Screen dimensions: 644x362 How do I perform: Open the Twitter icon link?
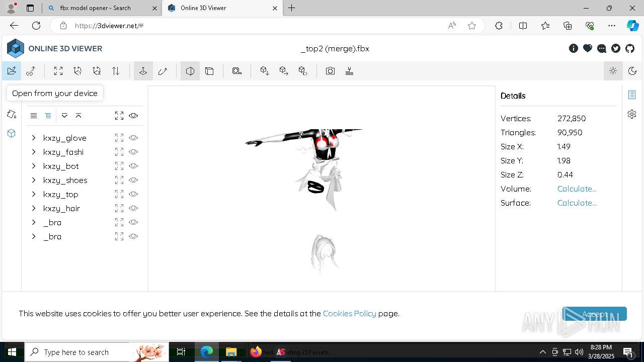pyautogui.click(x=616, y=49)
